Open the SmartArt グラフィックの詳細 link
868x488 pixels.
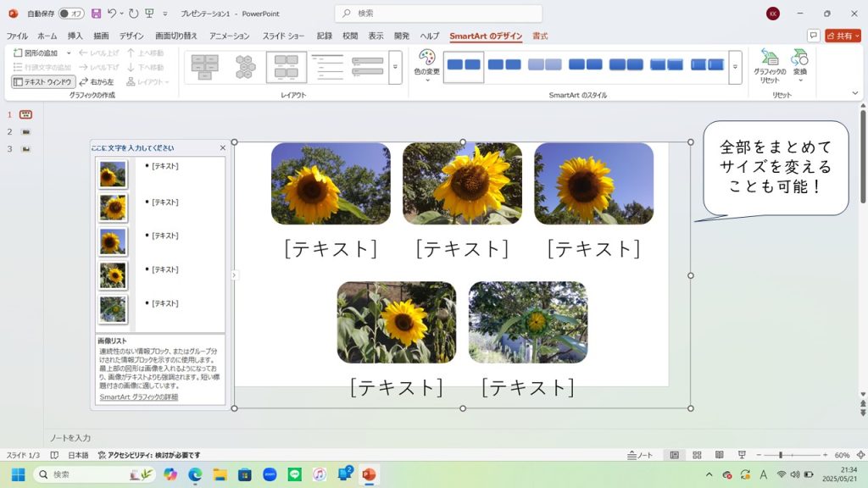coord(138,396)
